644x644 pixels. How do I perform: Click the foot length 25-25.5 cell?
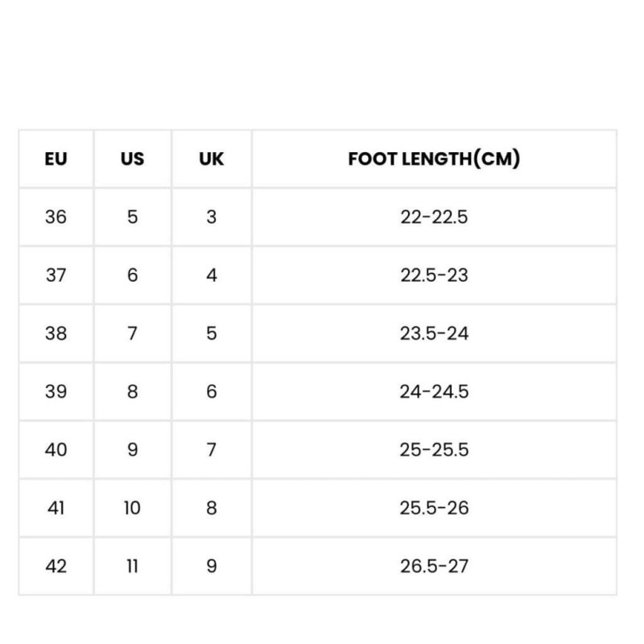435,450
